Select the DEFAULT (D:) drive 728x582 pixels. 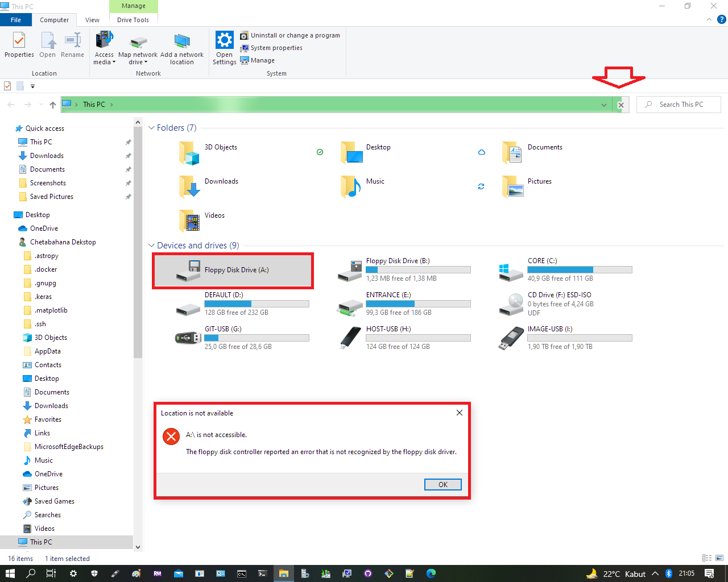tap(243, 304)
